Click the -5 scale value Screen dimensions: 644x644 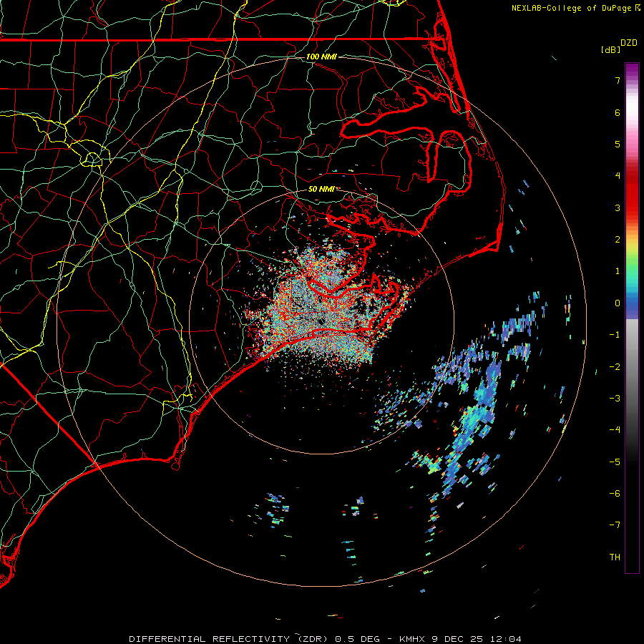click(615, 462)
